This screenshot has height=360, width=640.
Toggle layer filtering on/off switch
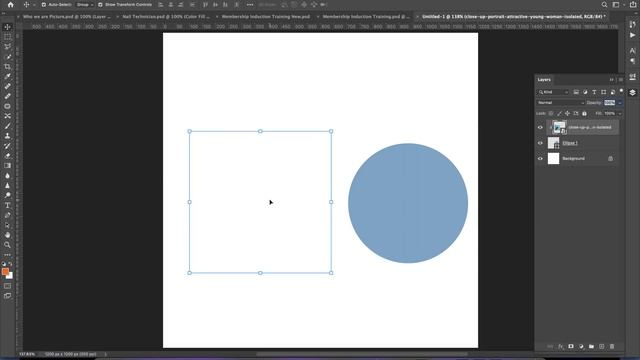click(621, 91)
